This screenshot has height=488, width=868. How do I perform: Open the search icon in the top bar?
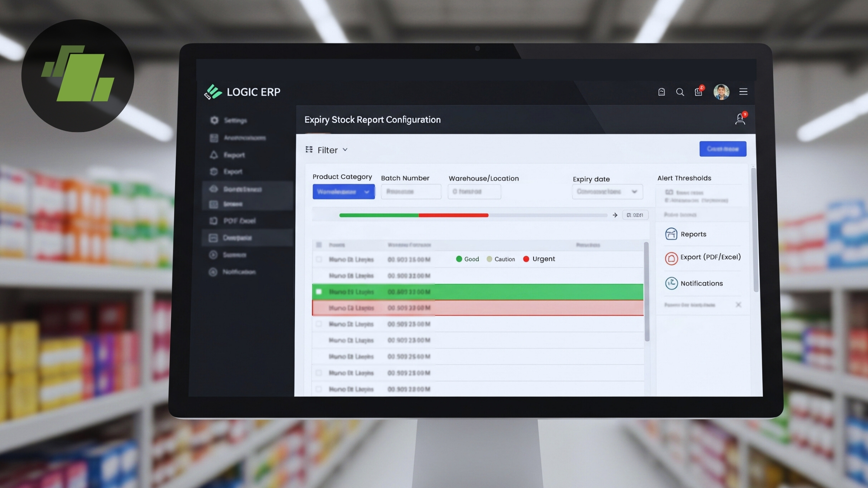pyautogui.click(x=680, y=92)
